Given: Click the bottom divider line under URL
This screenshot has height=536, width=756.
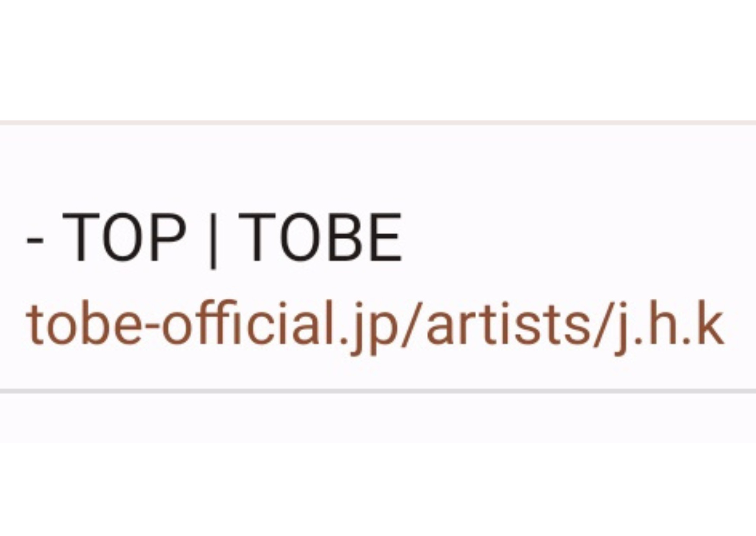Looking at the screenshot, I should point(378,391).
